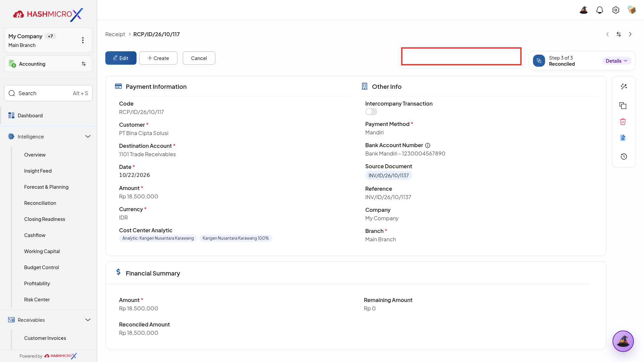644x362 pixels.
Task: Open the notifications bell
Action: click(600, 10)
